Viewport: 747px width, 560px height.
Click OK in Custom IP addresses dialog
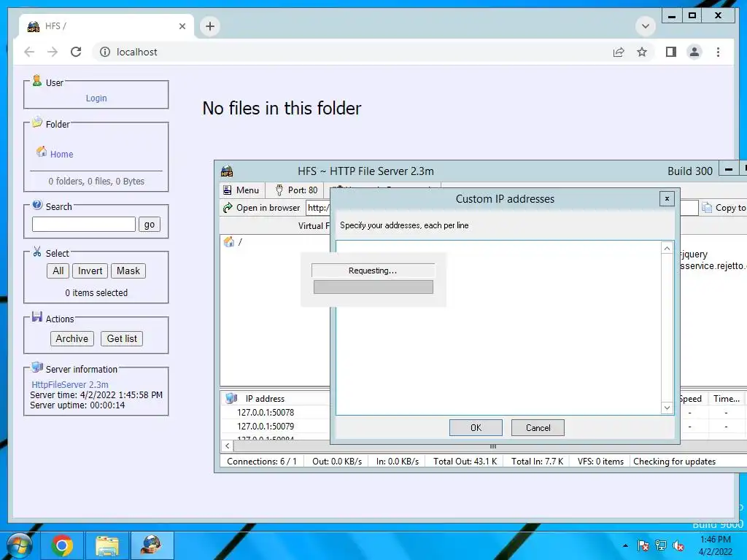[x=476, y=427]
